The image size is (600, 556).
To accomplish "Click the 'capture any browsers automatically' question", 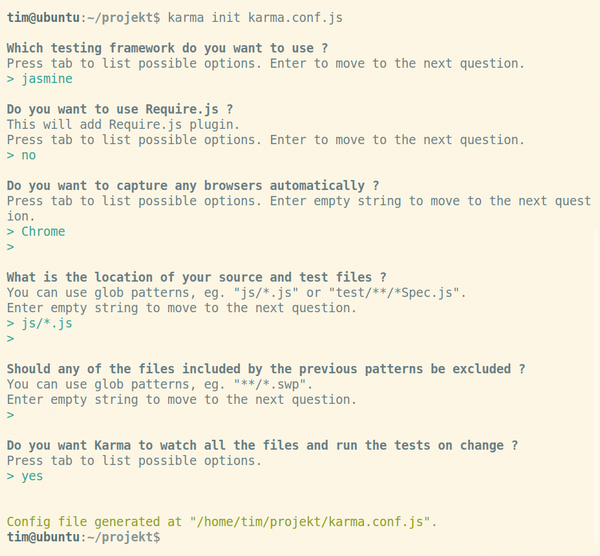I will (193, 186).
